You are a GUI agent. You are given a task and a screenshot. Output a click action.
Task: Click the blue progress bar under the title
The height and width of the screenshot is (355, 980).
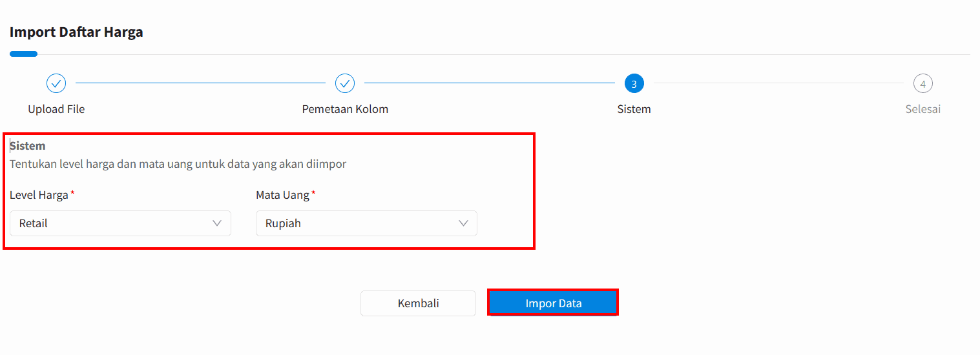click(23, 54)
